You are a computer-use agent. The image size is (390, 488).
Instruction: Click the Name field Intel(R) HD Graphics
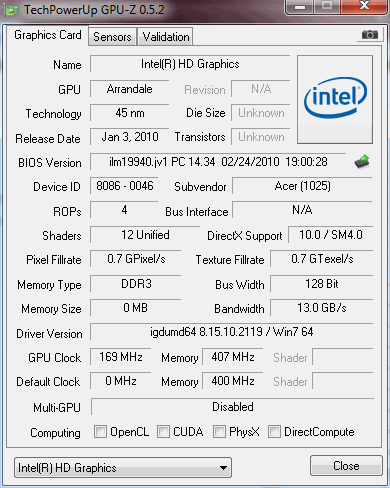pyautogui.click(x=190, y=64)
